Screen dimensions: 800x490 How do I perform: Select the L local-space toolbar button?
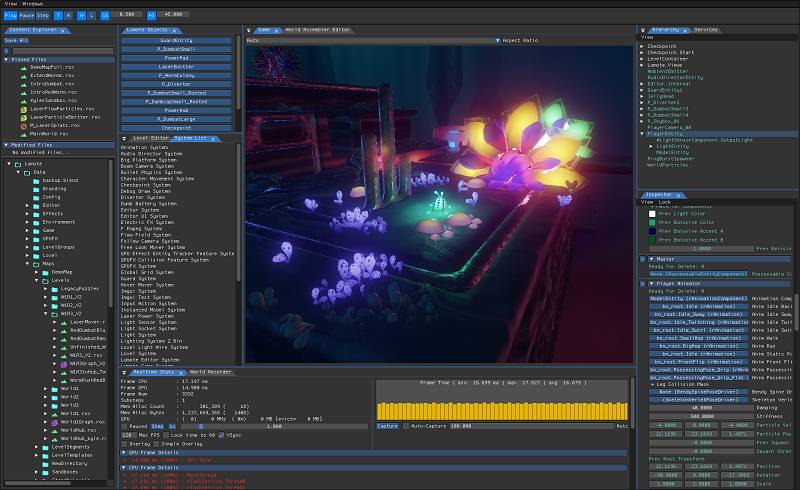[x=92, y=15]
